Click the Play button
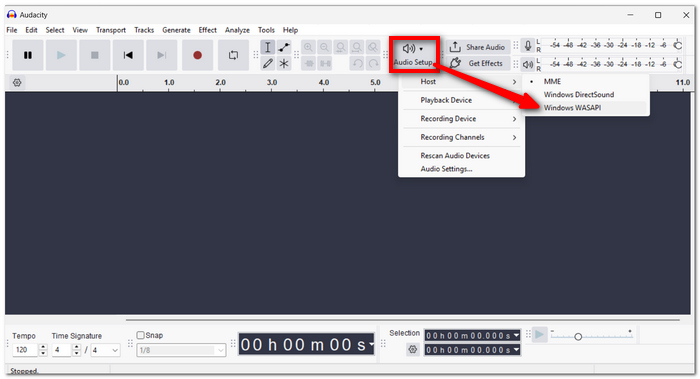Screen dimensions: 700x379 [61, 55]
